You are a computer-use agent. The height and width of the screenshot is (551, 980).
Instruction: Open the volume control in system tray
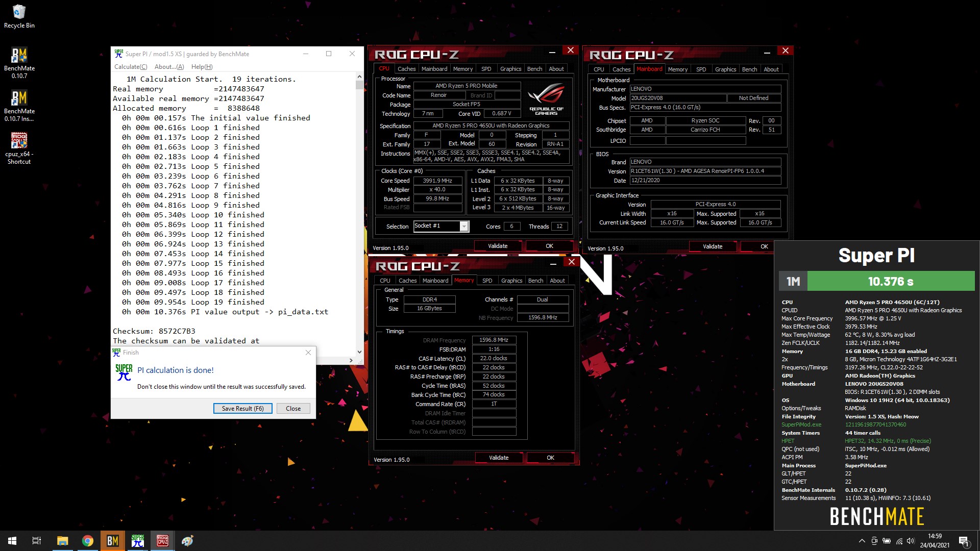pyautogui.click(x=911, y=541)
